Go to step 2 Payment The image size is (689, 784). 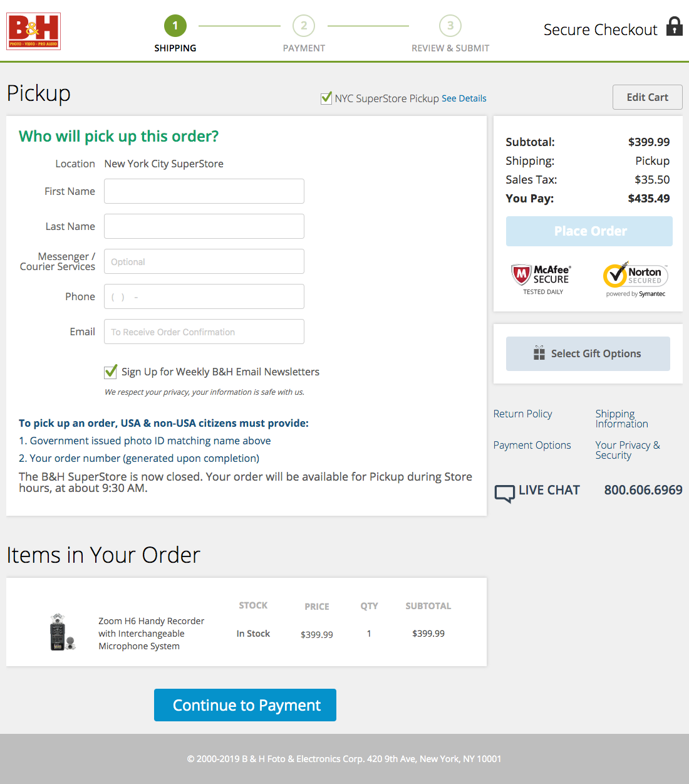[x=304, y=26]
